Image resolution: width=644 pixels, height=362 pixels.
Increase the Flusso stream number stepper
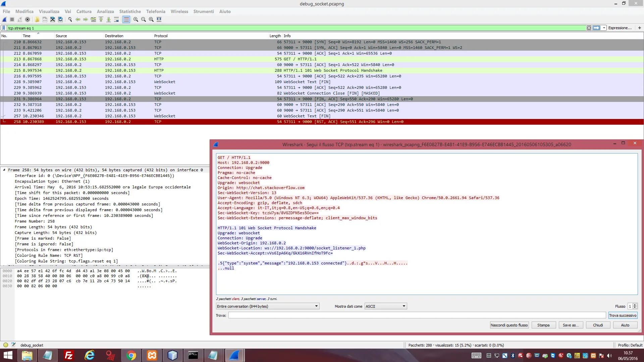(635, 305)
